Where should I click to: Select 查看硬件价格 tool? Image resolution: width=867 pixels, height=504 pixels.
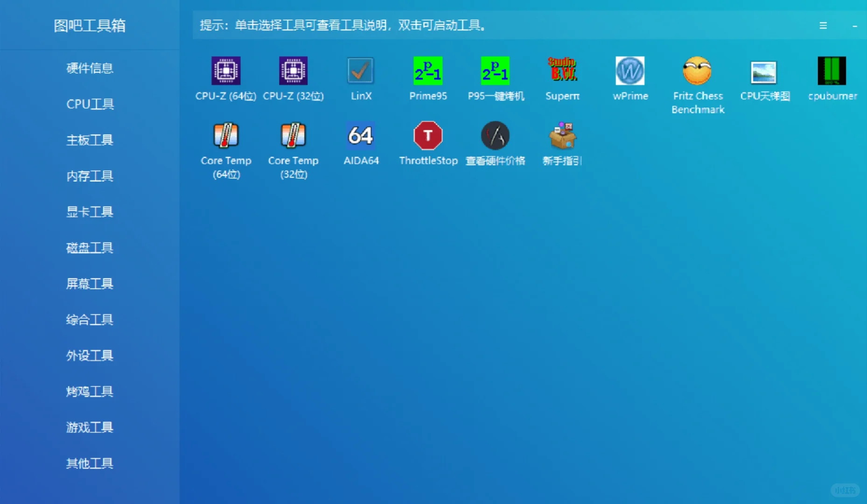495,135
